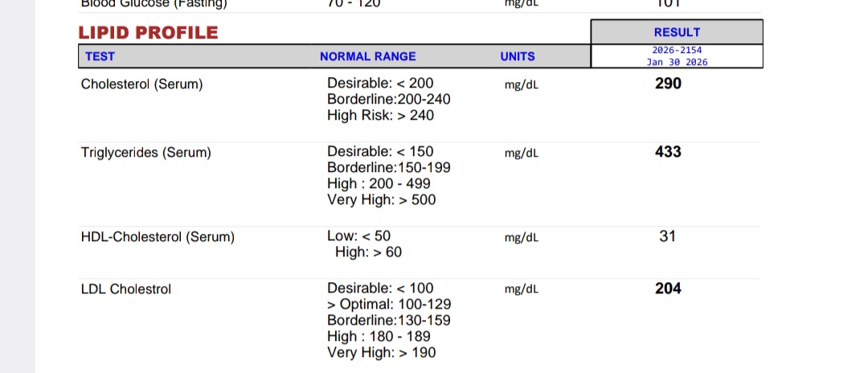Select the HDL-Cholesterol (Serum) test name
The image size is (868, 373).
point(158,237)
